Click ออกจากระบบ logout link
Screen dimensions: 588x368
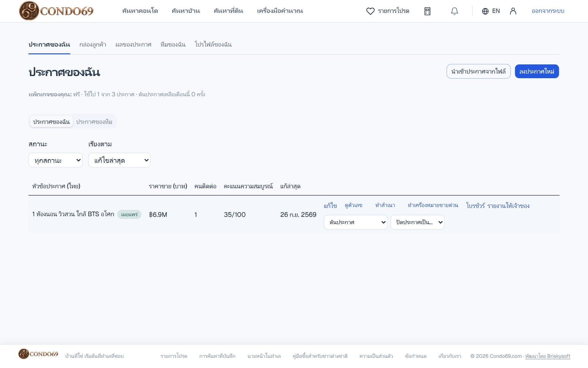point(548,11)
